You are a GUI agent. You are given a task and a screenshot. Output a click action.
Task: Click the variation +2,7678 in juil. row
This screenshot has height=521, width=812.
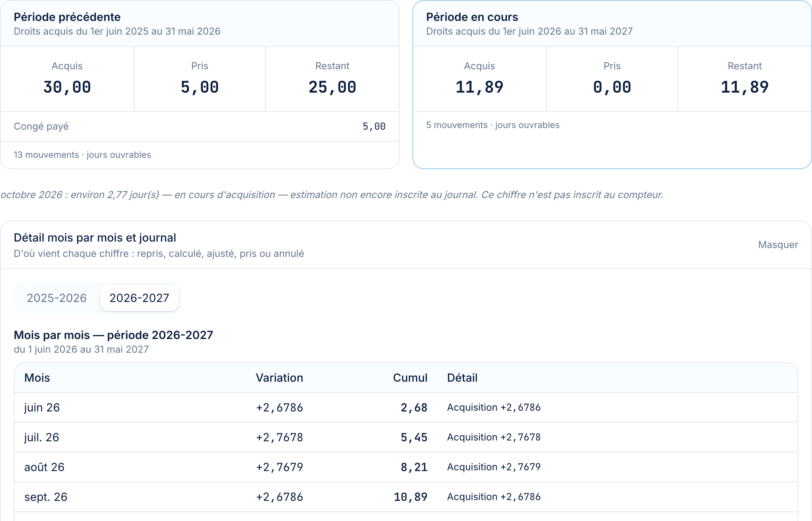pos(280,438)
